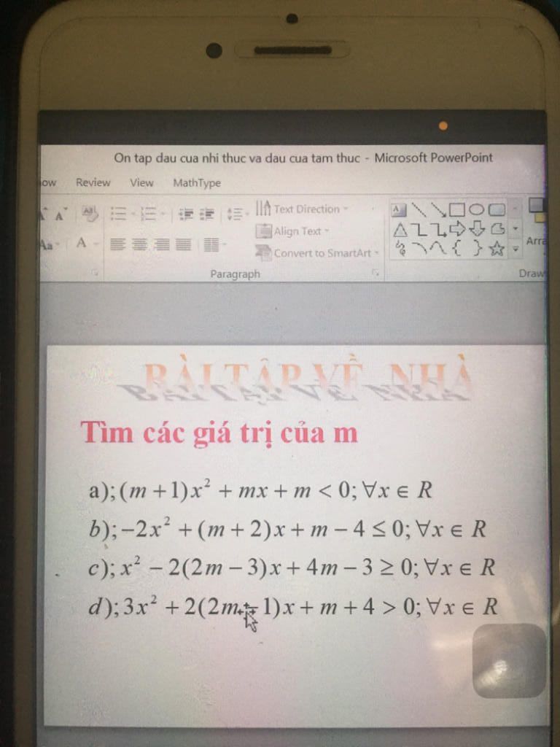560x747 pixels.
Task: Open the Review tab
Action: tap(93, 182)
